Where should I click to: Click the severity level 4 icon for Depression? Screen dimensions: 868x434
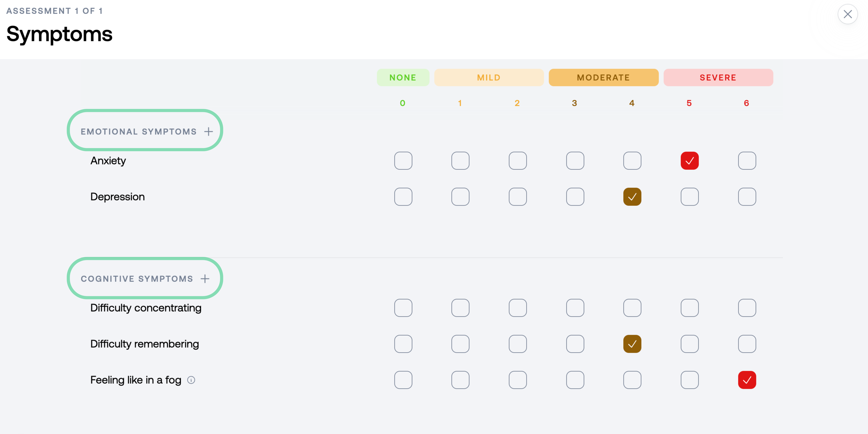click(x=632, y=197)
